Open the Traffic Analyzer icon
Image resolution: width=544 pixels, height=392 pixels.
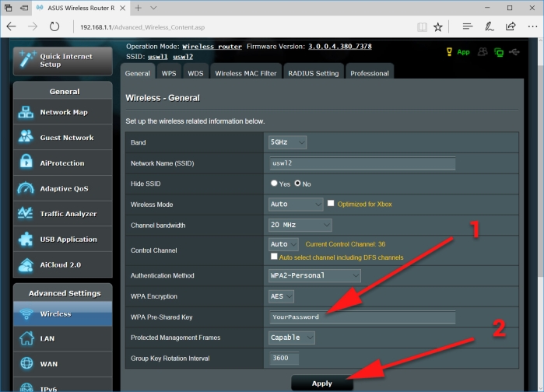[x=26, y=214]
